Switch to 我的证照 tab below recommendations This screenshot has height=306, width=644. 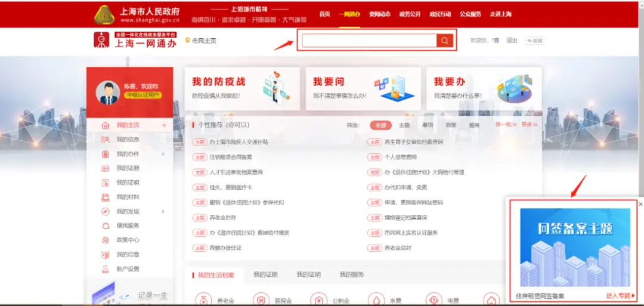[x=265, y=274]
